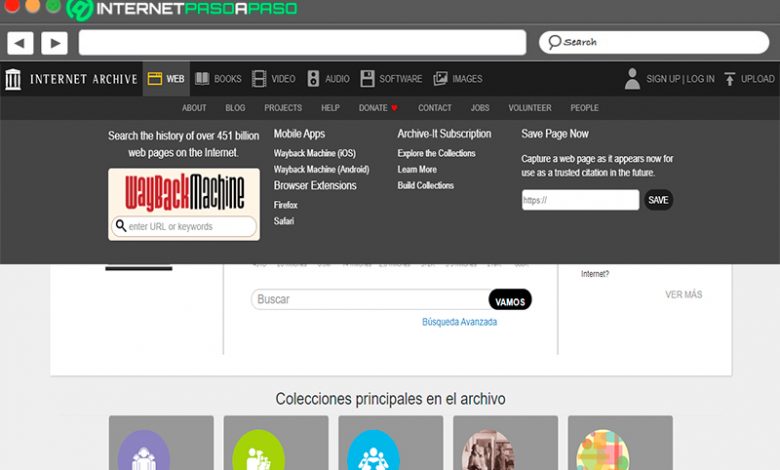Open the About menu item
The width and height of the screenshot is (780, 470).
[194, 108]
